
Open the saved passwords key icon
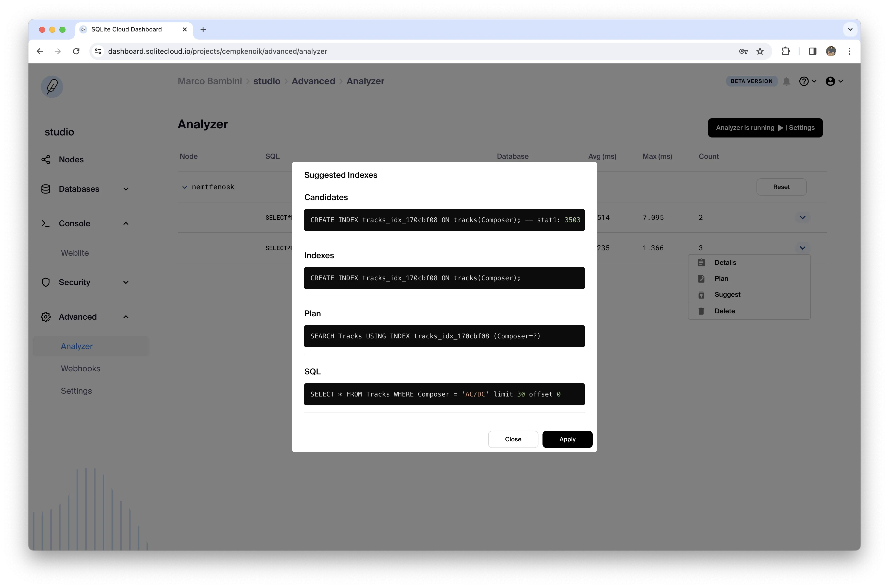click(x=743, y=51)
